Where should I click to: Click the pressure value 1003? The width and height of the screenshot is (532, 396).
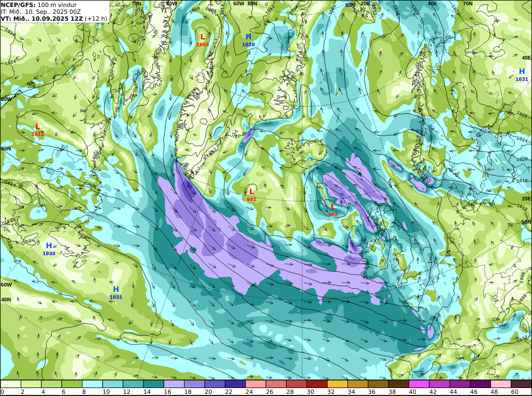point(203,45)
